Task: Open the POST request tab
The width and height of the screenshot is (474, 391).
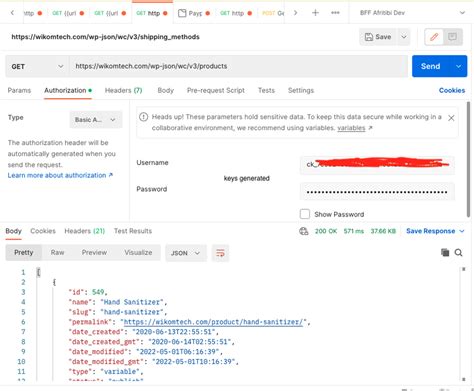Action: point(272,13)
